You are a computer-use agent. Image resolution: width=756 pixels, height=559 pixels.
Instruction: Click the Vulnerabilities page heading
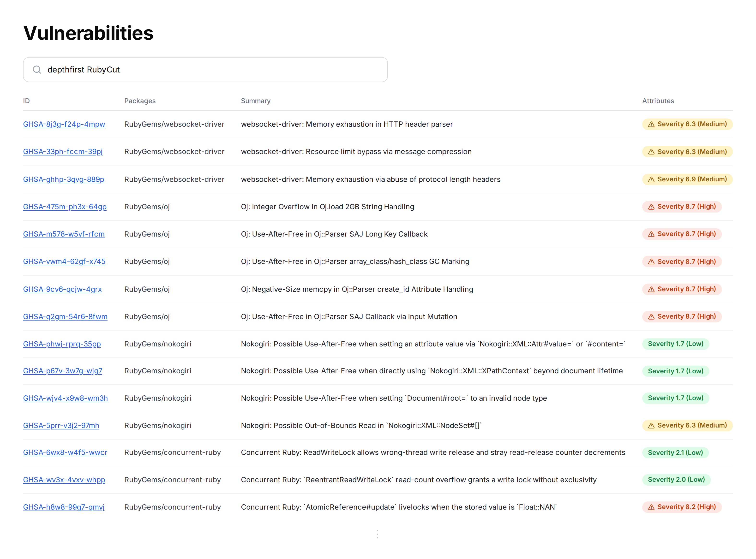click(x=88, y=33)
